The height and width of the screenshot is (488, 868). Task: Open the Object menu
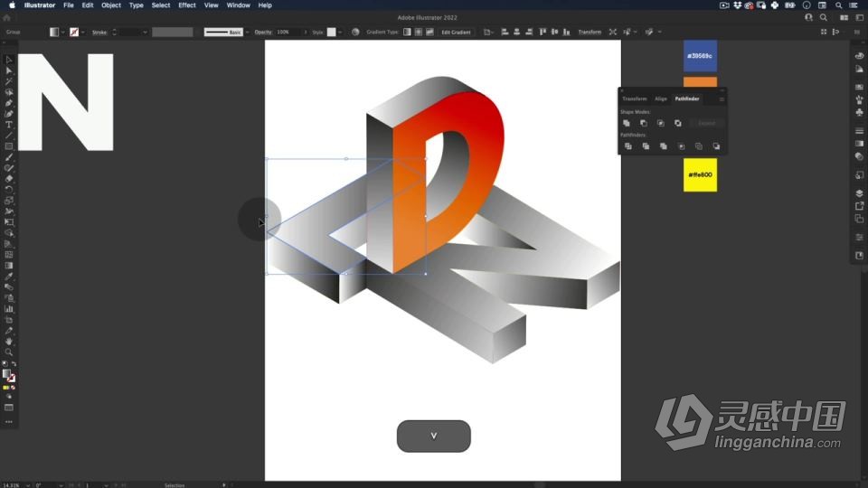(110, 5)
